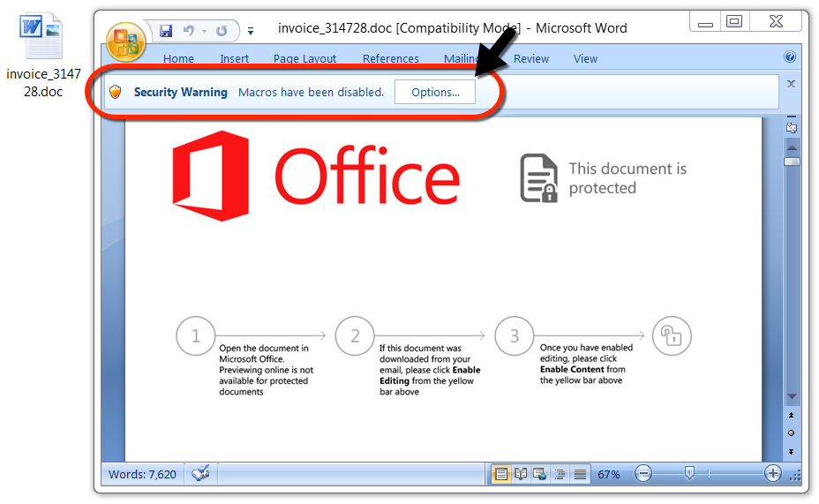
Task: Open word count from 'Words: 7,620'
Action: 142,474
